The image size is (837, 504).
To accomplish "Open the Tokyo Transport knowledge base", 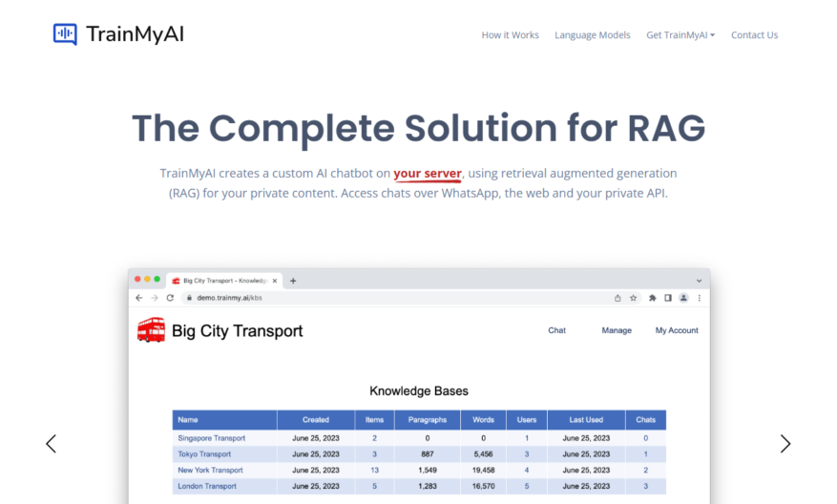I will tap(204, 454).
